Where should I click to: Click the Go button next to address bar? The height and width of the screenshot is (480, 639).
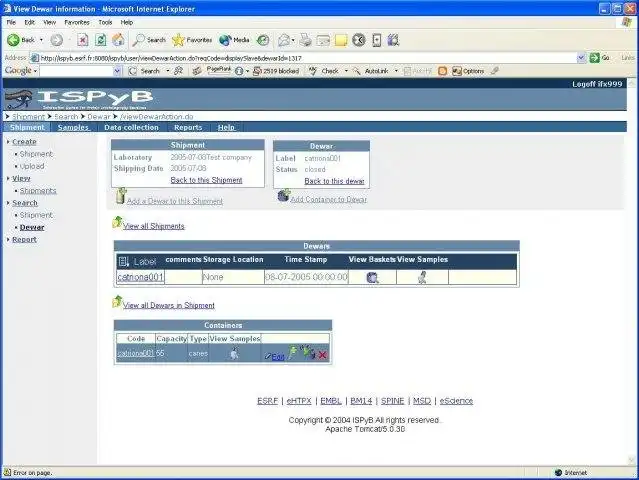(599, 58)
